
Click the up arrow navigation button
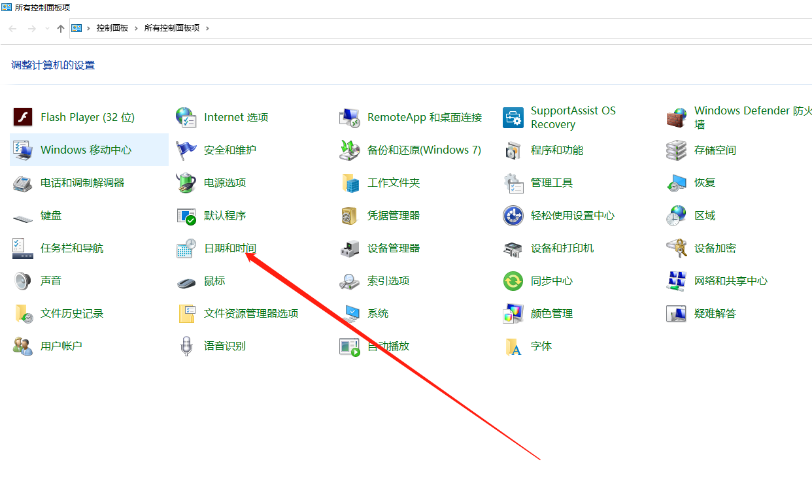(61, 29)
